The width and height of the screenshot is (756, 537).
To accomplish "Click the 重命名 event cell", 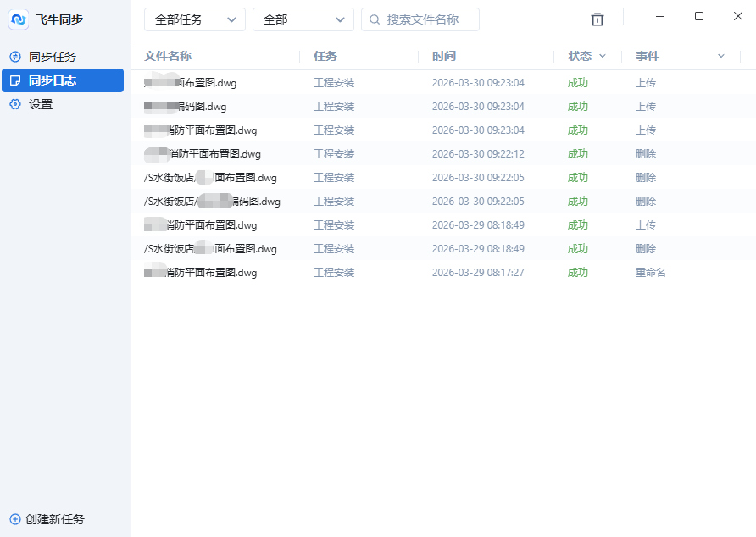I will pos(650,273).
